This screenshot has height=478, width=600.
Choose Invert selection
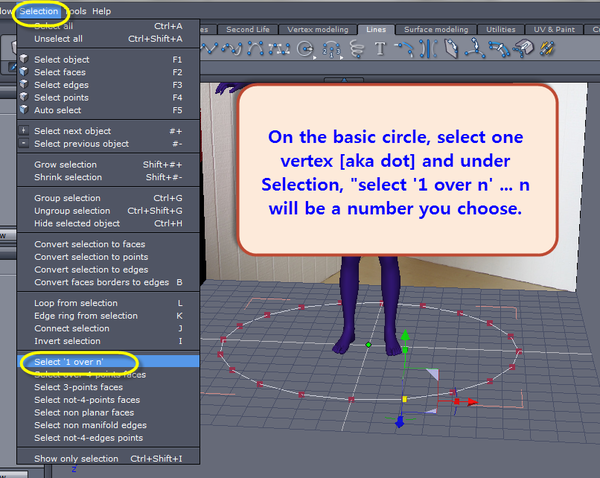click(108, 341)
